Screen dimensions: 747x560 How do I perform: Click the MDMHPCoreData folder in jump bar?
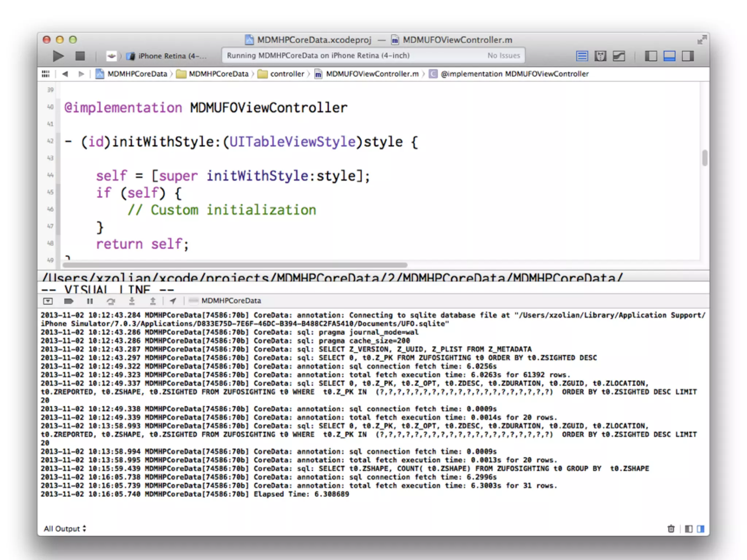point(212,74)
